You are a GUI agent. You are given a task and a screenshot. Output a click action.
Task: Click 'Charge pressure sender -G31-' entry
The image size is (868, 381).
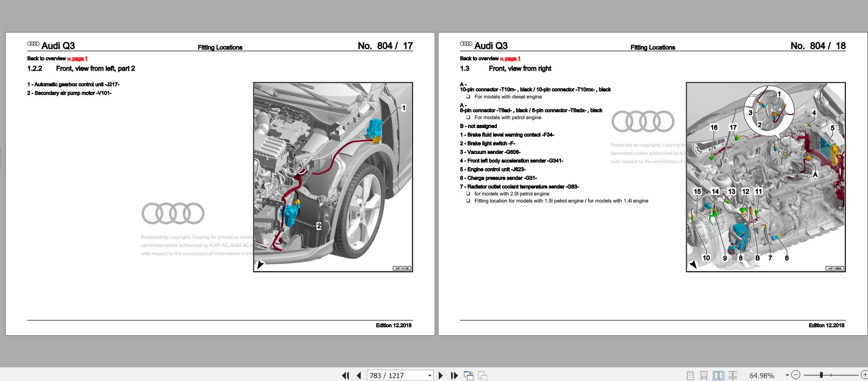tap(502, 178)
